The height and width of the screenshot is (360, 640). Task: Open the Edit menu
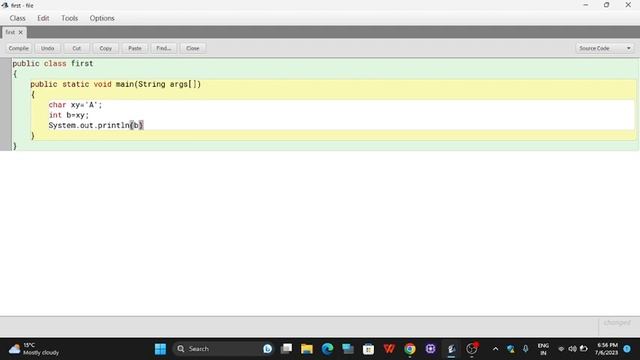point(43,18)
